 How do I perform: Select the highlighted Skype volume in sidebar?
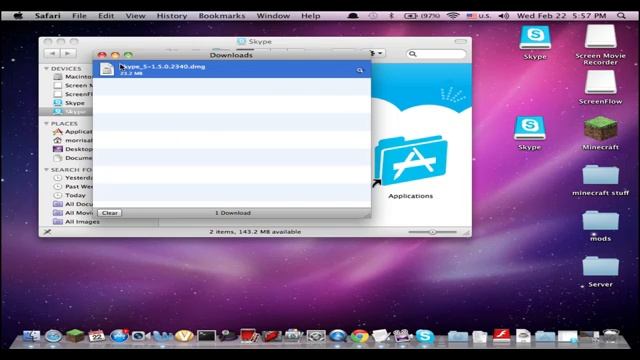(x=66, y=111)
